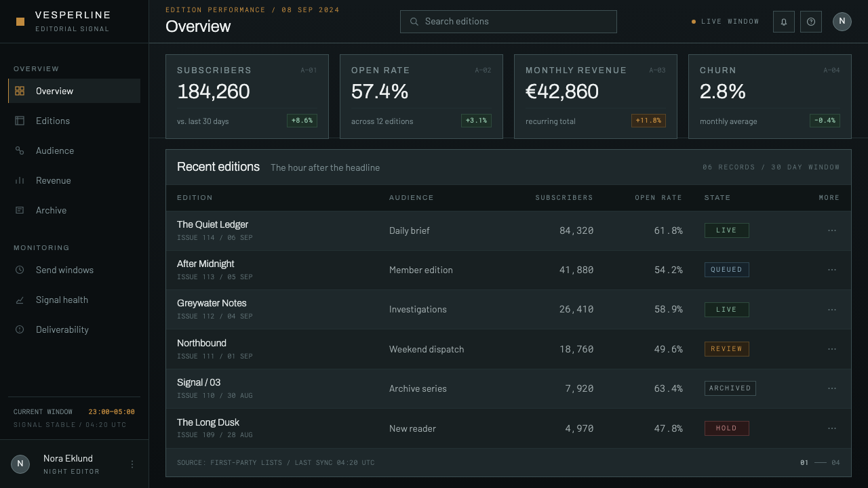Screen dimensions: 868x488
Task: Open more options for Northbound
Action: 832,349
